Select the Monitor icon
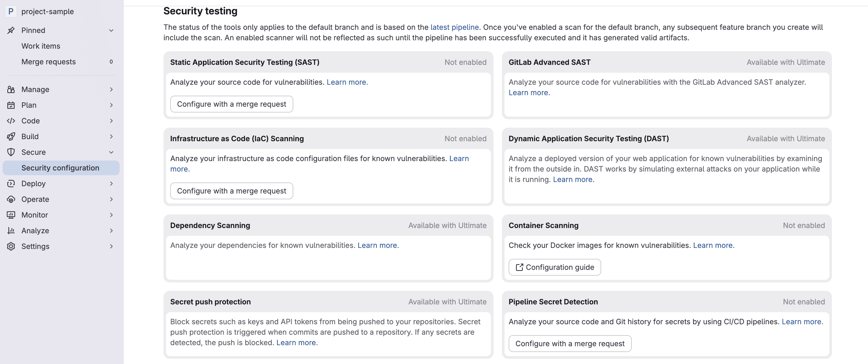 [11, 214]
